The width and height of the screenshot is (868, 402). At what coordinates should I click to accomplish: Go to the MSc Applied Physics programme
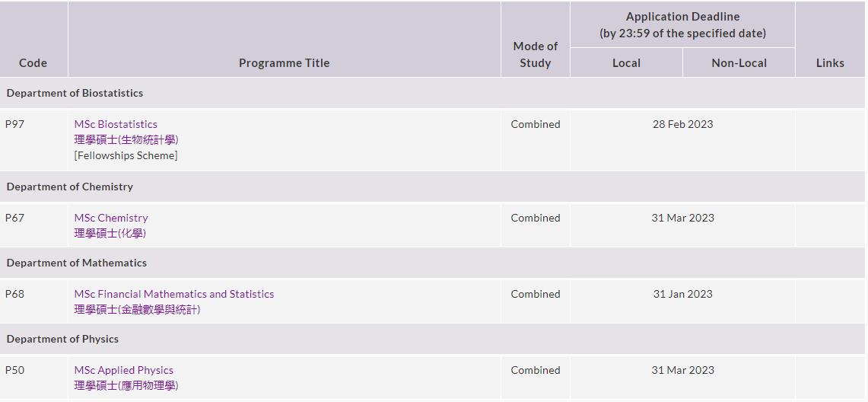point(124,370)
